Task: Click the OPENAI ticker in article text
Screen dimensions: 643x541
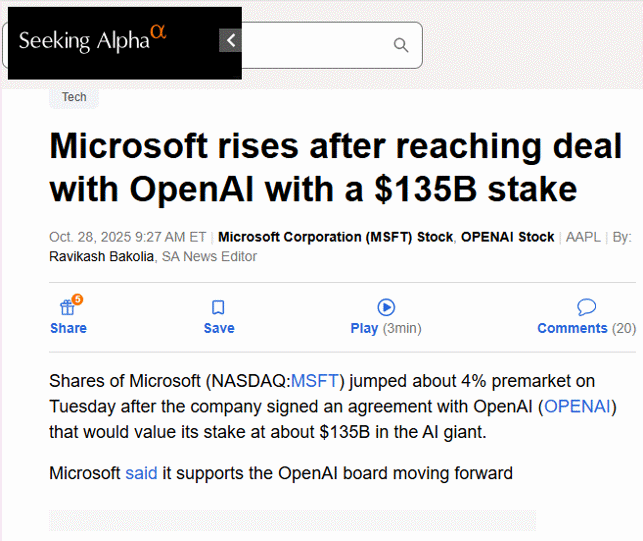Action: [x=577, y=407]
